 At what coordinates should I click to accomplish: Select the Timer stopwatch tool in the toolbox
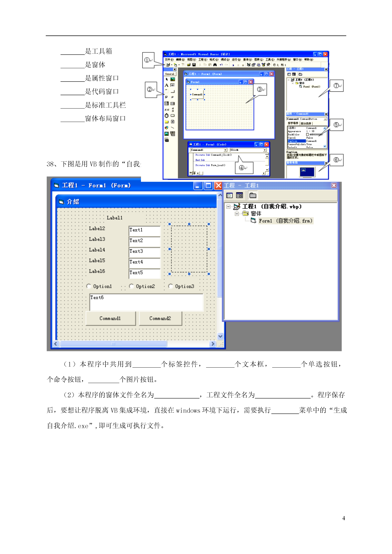click(167, 116)
